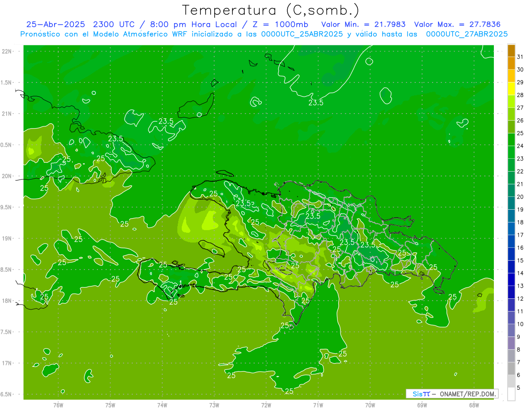Click the "68W" longitude label
This screenshot has width=532, height=411.
474,405
